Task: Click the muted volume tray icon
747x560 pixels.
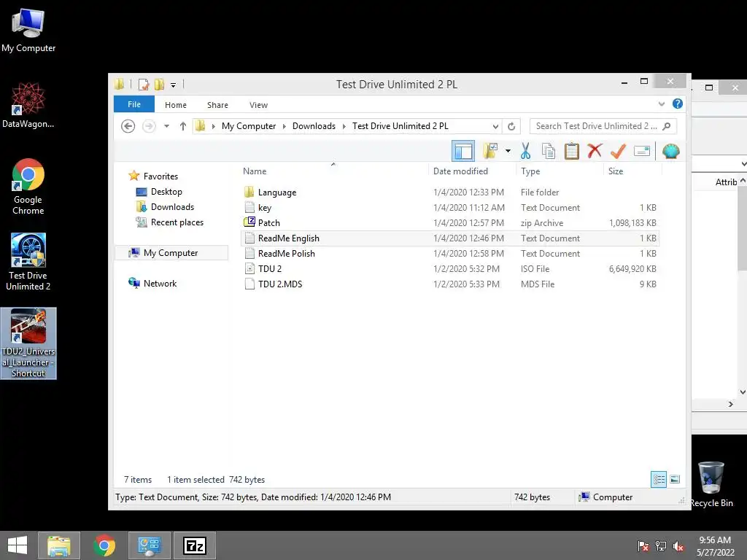Action: pyautogui.click(x=678, y=546)
